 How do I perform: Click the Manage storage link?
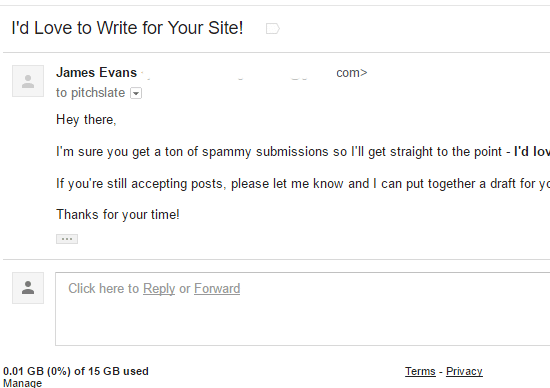click(x=22, y=383)
